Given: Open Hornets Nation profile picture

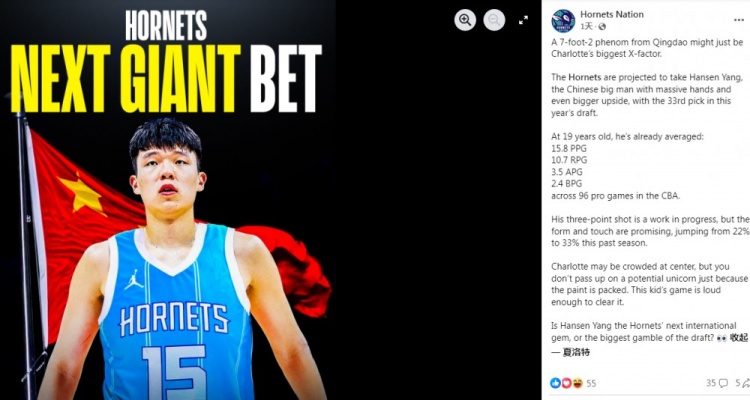Looking at the screenshot, I should point(563,21).
